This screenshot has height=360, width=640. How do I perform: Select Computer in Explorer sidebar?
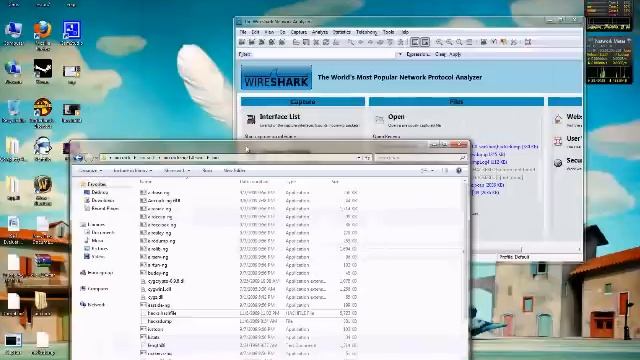click(x=94, y=289)
